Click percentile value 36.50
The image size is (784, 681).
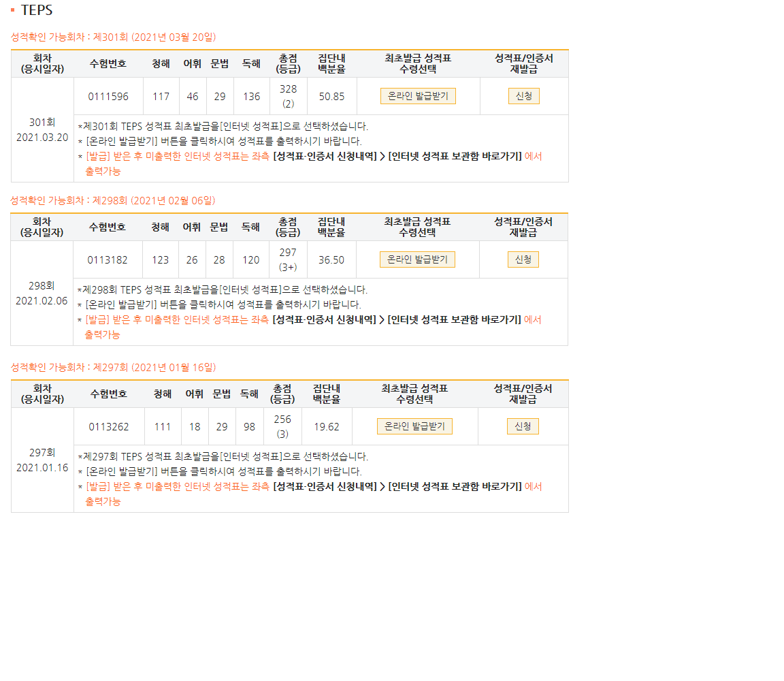tap(331, 260)
